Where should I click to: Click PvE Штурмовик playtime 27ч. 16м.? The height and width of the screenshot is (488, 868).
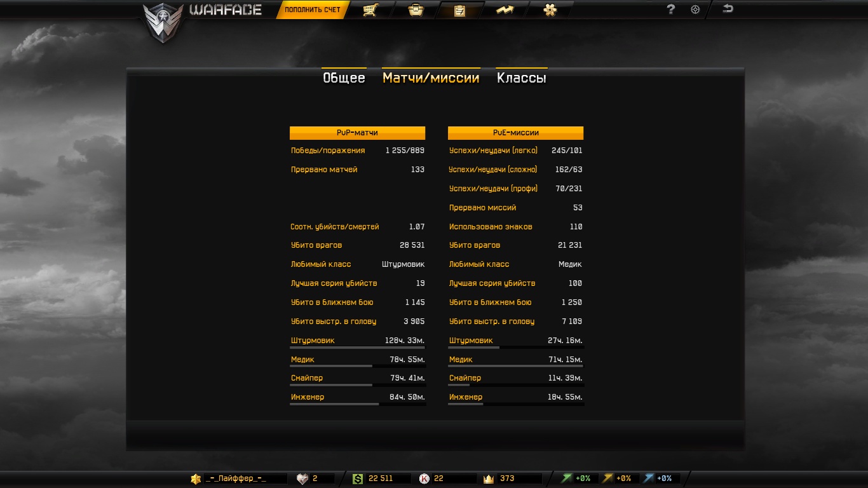point(565,341)
